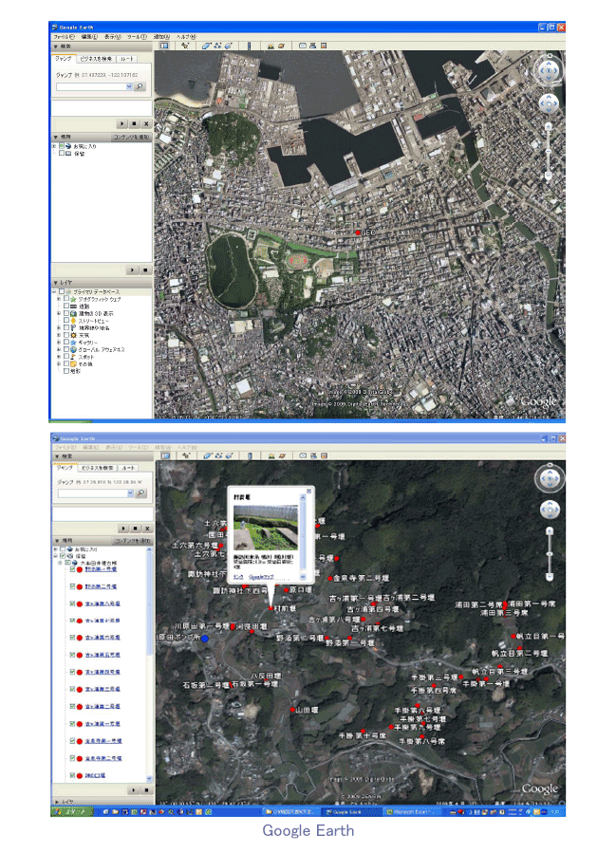Screen dimensions: 616x854
Task: Click the Print icon in city-view window toolbar
Action: coord(312,46)
